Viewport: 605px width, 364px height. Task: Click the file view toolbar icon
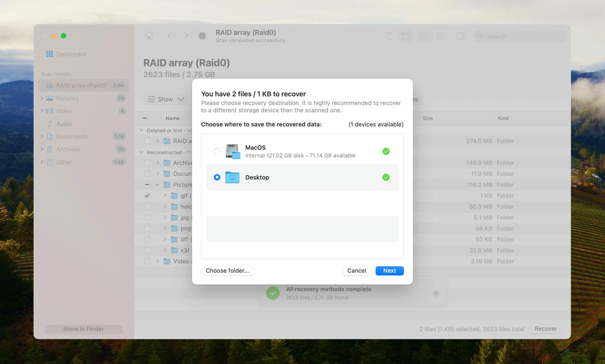(389, 36)
